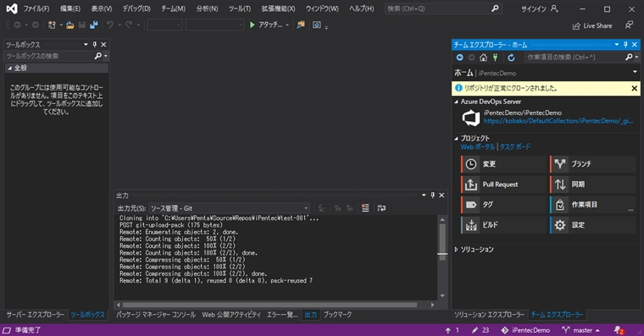644x336 pixels.
Task: Open the 設定 (Settings) gear tile
Action: click(592, 225)
